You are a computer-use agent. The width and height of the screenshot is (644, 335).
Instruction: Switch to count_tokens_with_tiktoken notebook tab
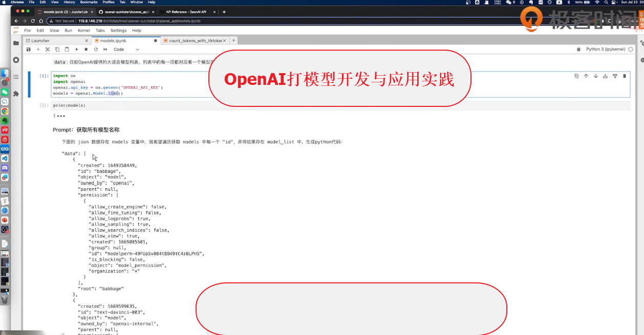pyautogui.click(x=195, y=40)
